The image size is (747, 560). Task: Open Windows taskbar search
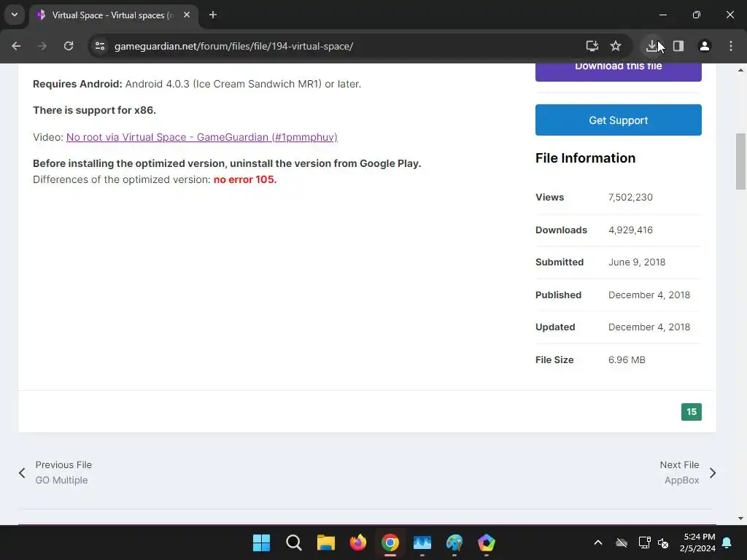[x=293, y=542]
